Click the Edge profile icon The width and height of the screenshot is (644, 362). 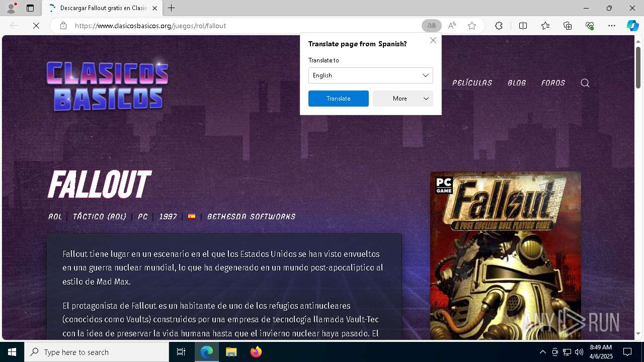(11, 8)
